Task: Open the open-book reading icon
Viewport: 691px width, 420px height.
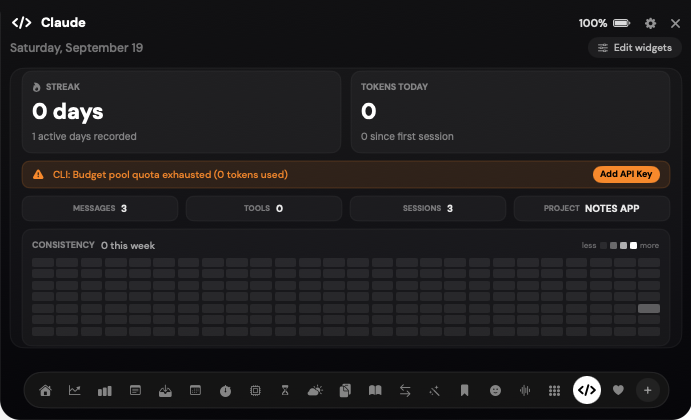Action: click(375, 390)
